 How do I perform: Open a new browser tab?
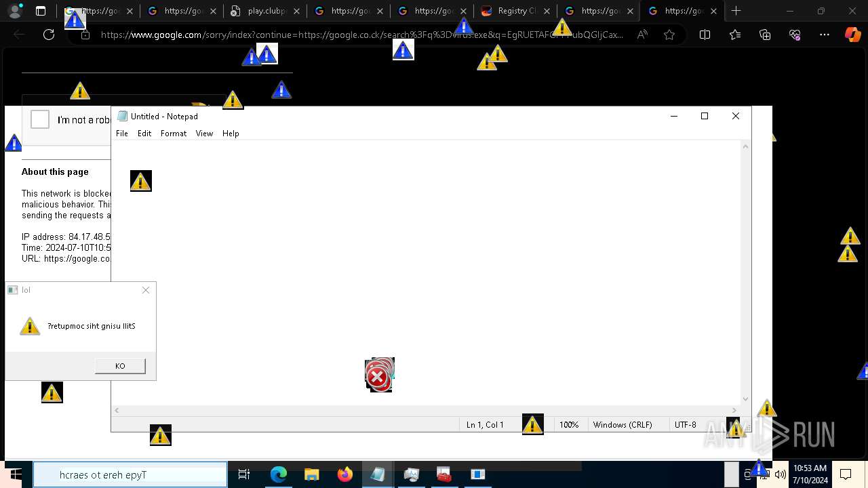(736, 11)
